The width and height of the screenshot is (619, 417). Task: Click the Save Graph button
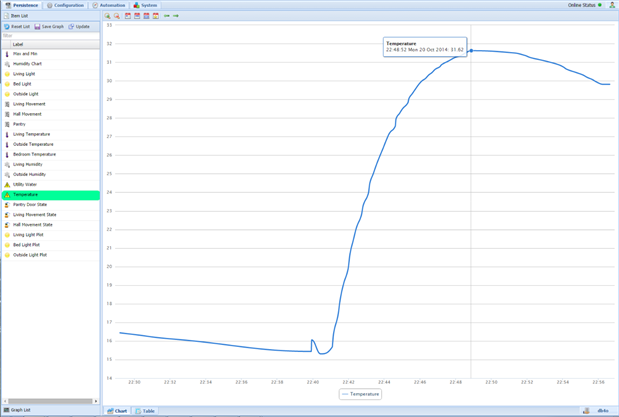point(49,26)
